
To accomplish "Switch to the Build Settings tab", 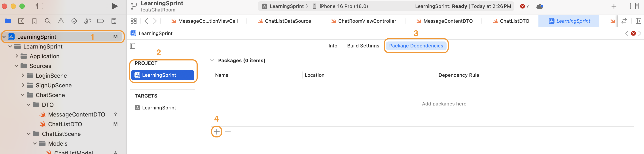I will click(363, 46).
